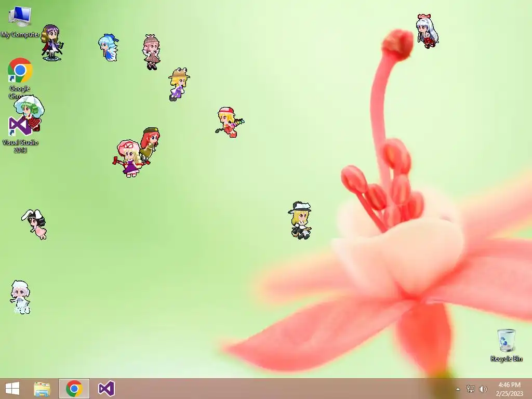Click the 4:46 PM taskbar clock
532x399 pixels.
point(509,389)
